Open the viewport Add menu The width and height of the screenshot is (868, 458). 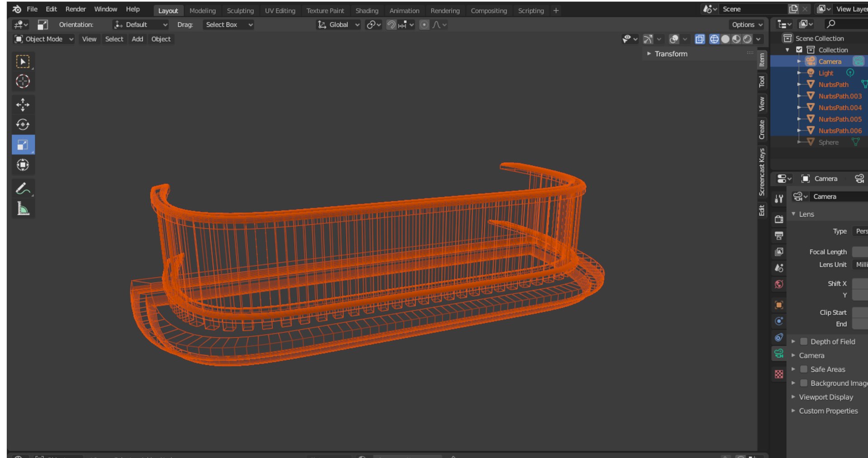[x=137, y=39]
